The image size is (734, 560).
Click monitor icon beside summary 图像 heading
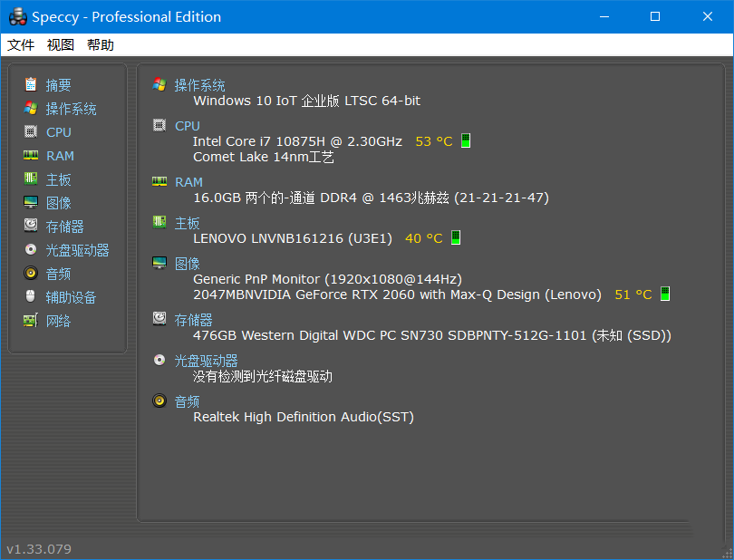[159, 263]
